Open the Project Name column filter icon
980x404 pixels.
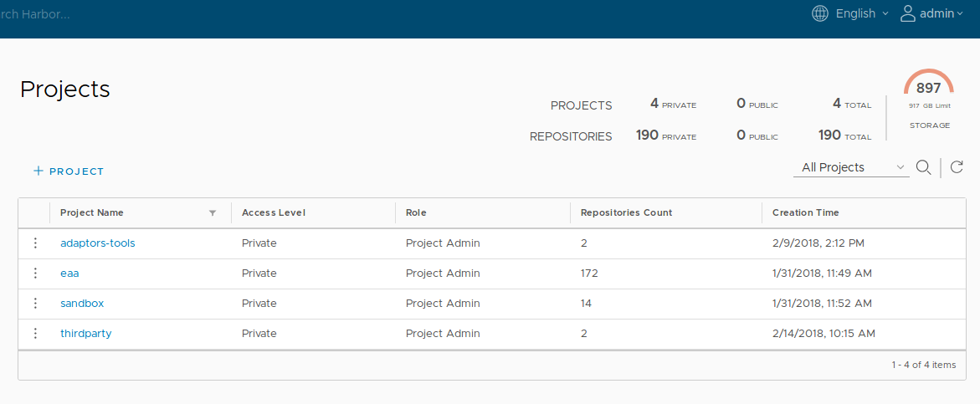coord(213,213)
